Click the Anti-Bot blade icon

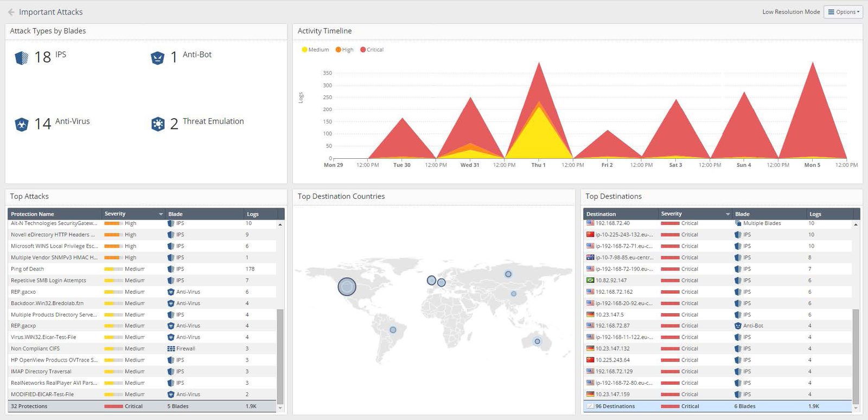pos(157,58)
